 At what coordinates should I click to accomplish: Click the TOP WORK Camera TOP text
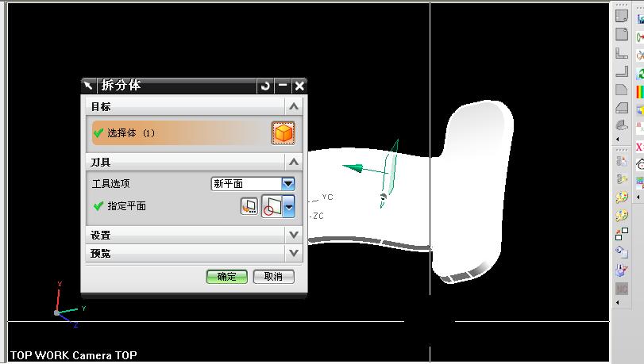[74, 355]
